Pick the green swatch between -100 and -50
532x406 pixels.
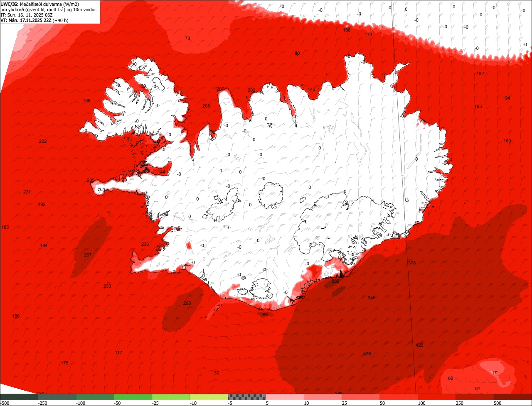tap(95, 397)
